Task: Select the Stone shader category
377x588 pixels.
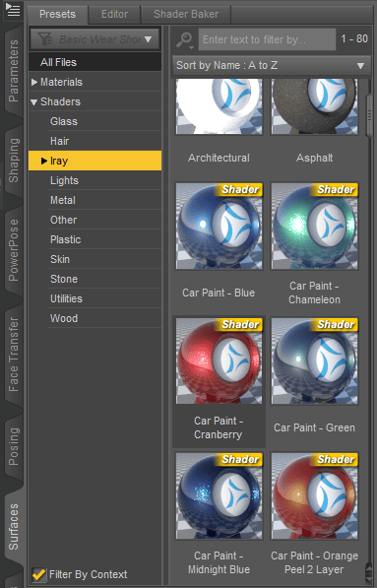Action: [x=105, y=279]
